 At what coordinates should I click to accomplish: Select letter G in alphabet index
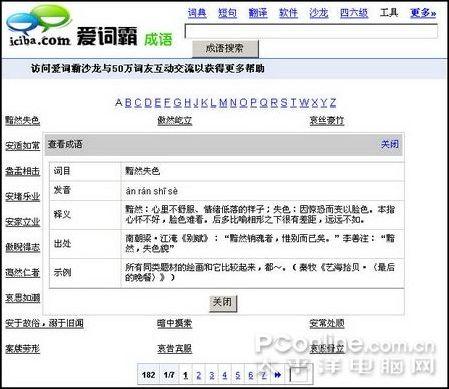point(177,103)
